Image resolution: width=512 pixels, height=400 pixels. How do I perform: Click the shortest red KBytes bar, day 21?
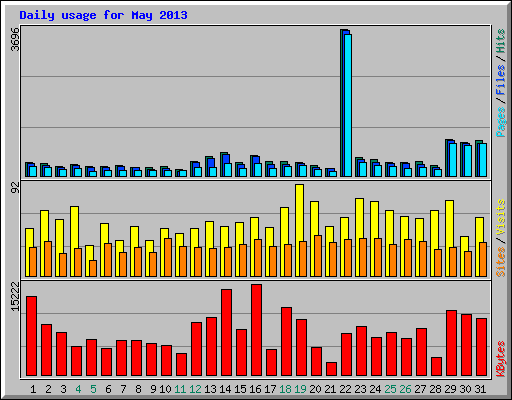pyautogui.click(x=331, y=369)
